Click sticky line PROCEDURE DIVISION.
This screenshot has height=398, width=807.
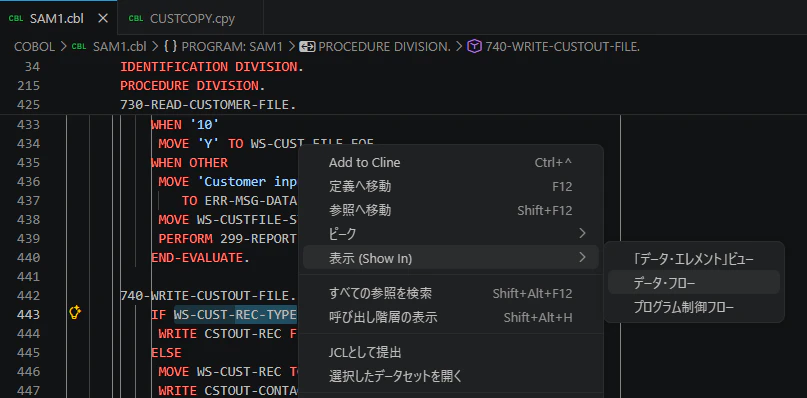pos(192,85)
